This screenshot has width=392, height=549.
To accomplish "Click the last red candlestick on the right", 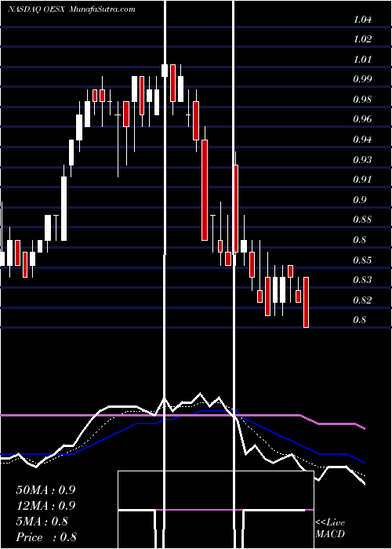I will pyautogui.click(x=306, y=302).
